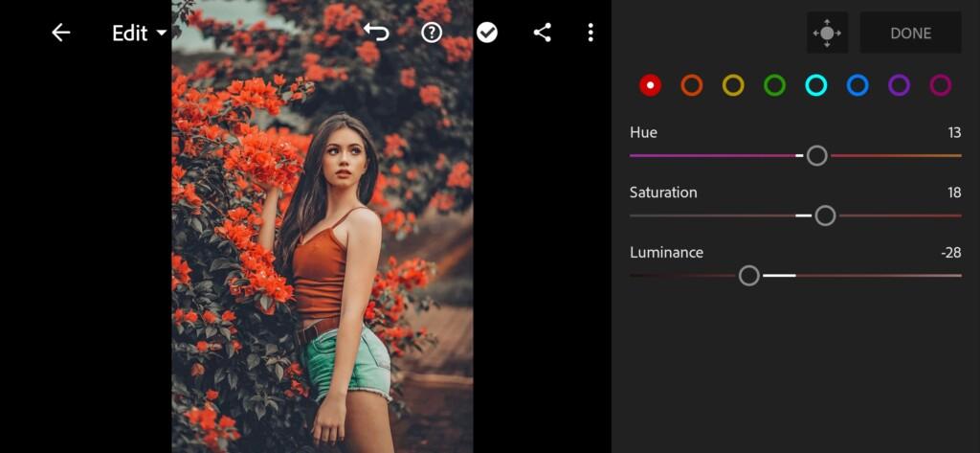Click the Hue slider handle
Viewport: 980px width, 453px height.
click(x=817, y=155)
